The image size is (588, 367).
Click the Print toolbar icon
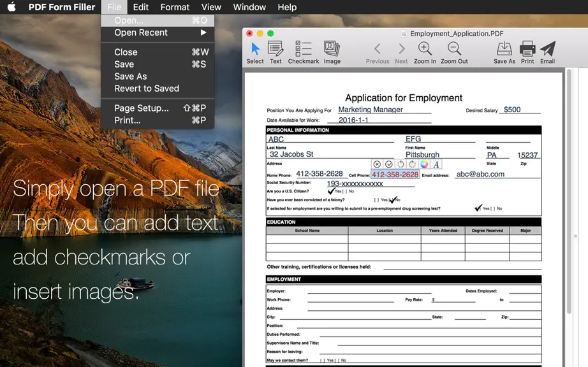(x=527, y=53)
